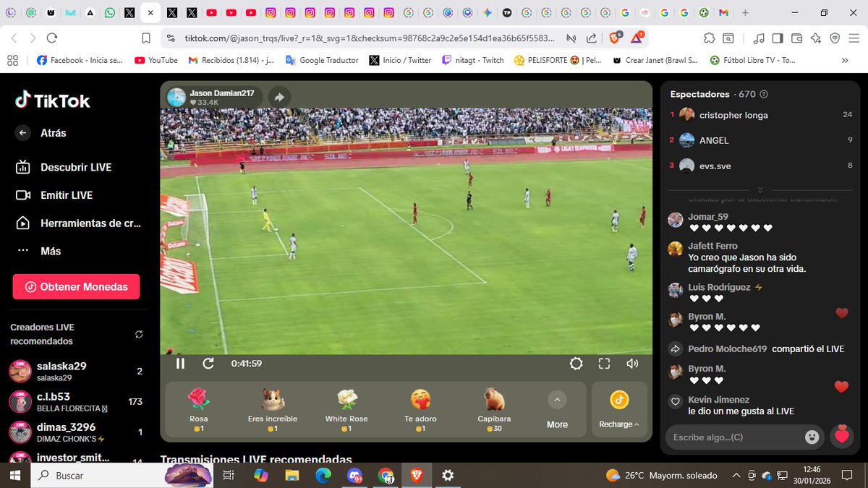Screen dimensions: 868x488
Task: Open Jomar_59 chat username
Action: (x=708, y=217)
